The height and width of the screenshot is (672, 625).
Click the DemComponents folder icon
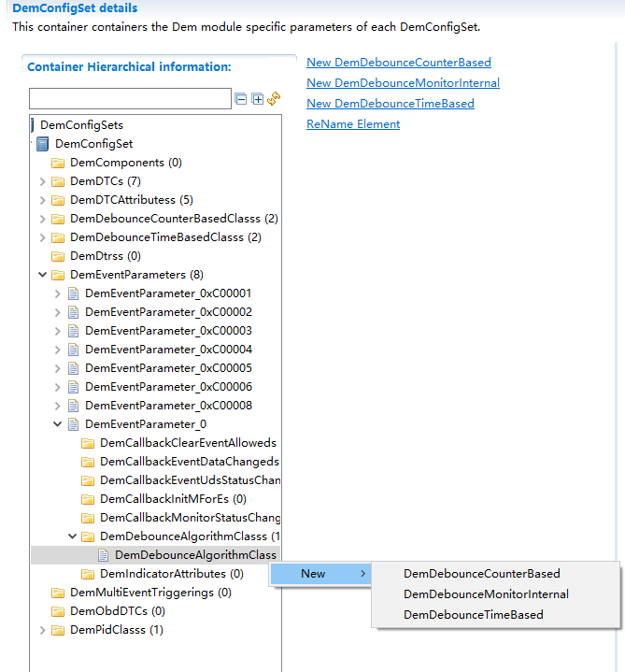coord(58,163)
